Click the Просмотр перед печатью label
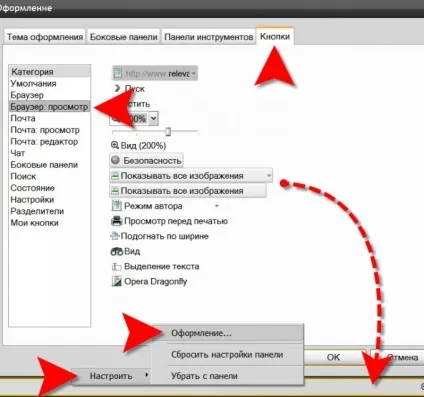This screenshot has height=397, width=424. pyautogui.click(x=176, y=221)
